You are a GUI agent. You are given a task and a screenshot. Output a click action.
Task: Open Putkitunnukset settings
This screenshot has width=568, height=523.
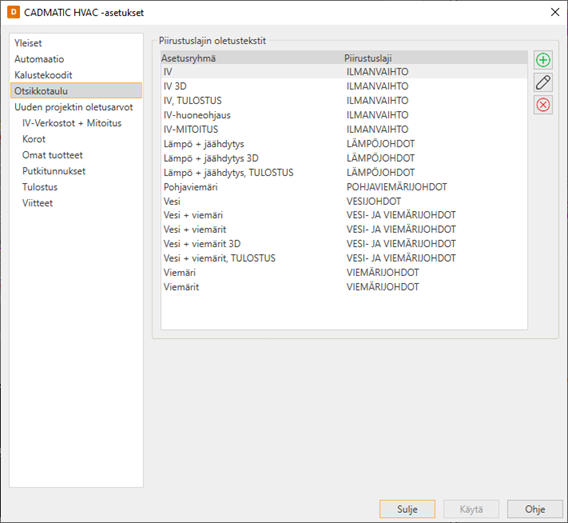coord(54,171)
